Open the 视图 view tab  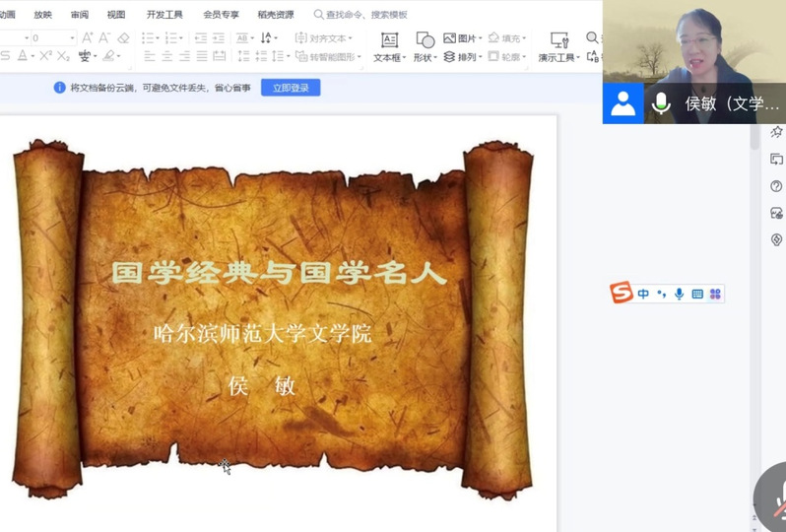(x=116, y=15)
